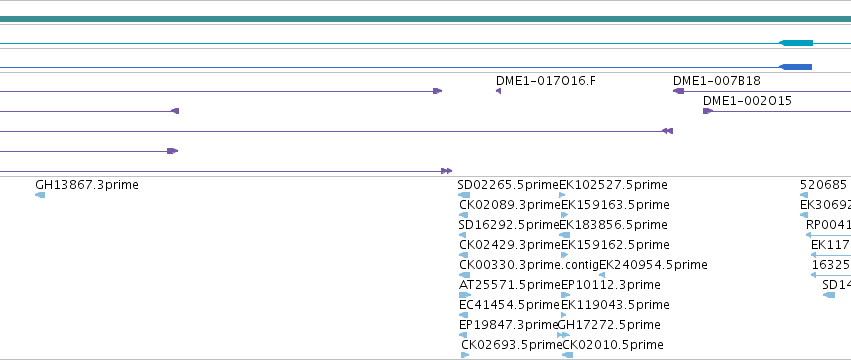Select the SD02265.5prime feature glyph
Screen dimensions: 851x360
pyautogui.click(x=464, y=195)
